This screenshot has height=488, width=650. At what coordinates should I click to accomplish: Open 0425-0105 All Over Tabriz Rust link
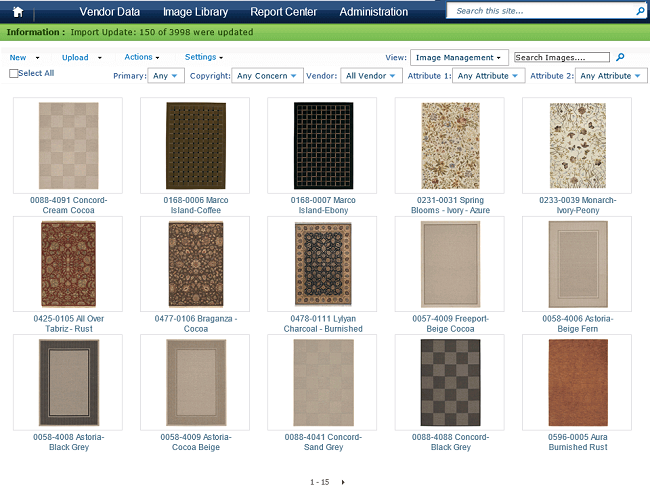click(x=68, y=324)
